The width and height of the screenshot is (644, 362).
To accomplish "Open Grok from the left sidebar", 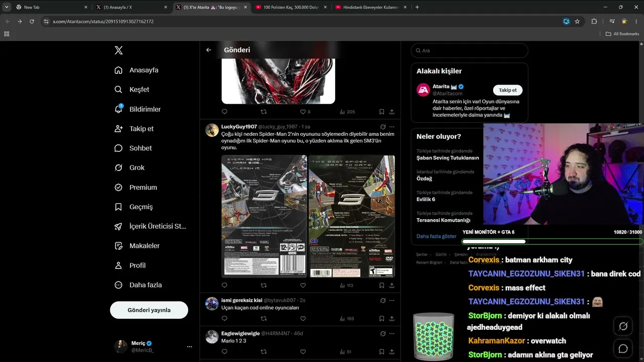I will [130, 168].
